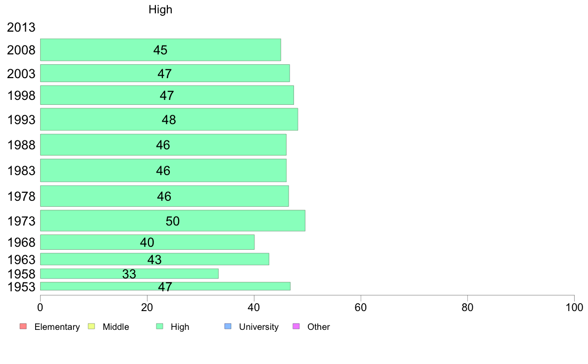The width and height of the screenshot is (588, 364).
Task: Click the 2013 year axis label
Action: pos(21,27)
